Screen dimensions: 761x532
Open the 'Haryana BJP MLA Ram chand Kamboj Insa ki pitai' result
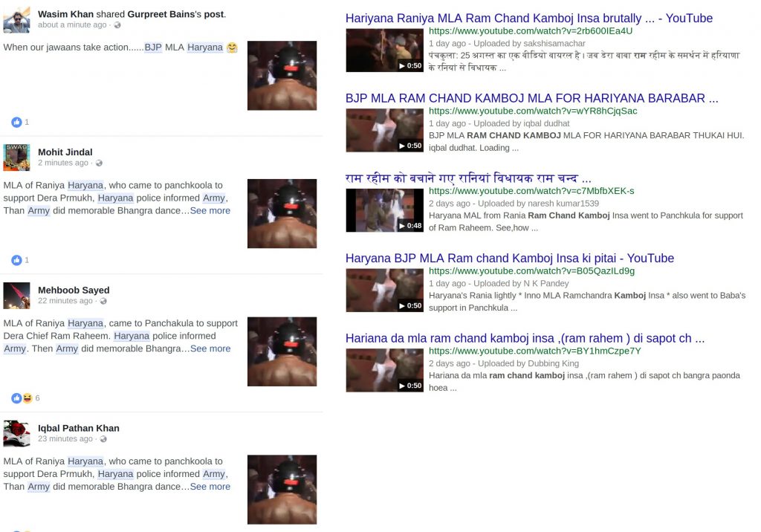510,259
